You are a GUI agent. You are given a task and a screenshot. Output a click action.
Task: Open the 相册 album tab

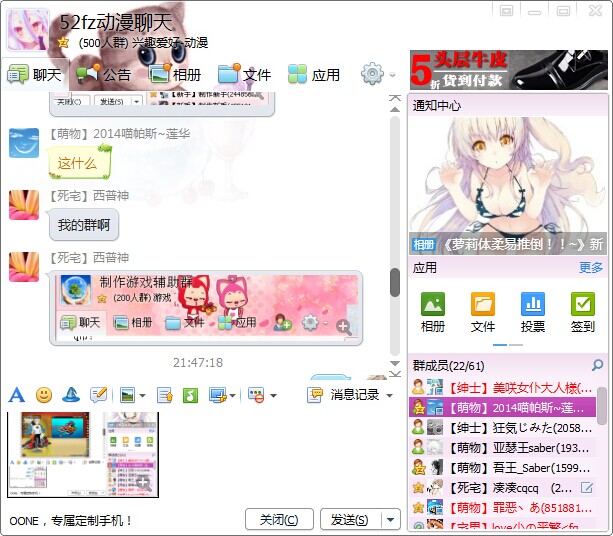pos(175,74)
